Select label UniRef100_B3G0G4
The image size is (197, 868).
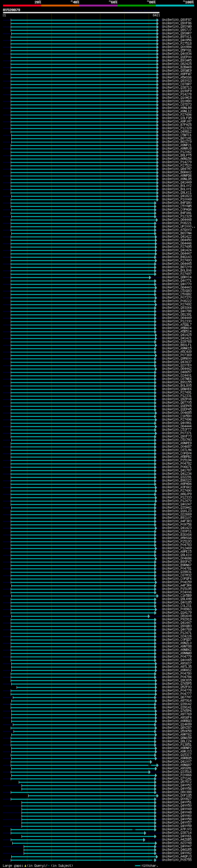(x=177, y=535)
